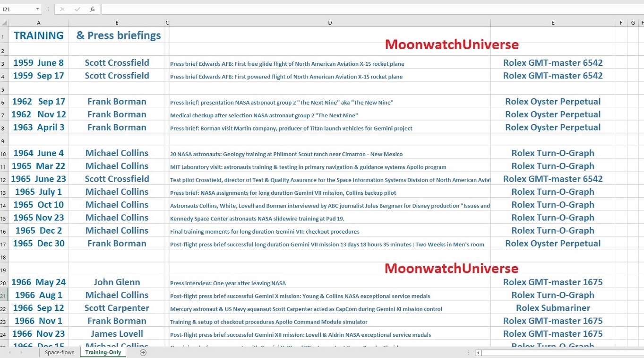This screenshot has width=644, height=358.
Task: Switch to the Space-flown sheet tab
Action: point(60,352)
